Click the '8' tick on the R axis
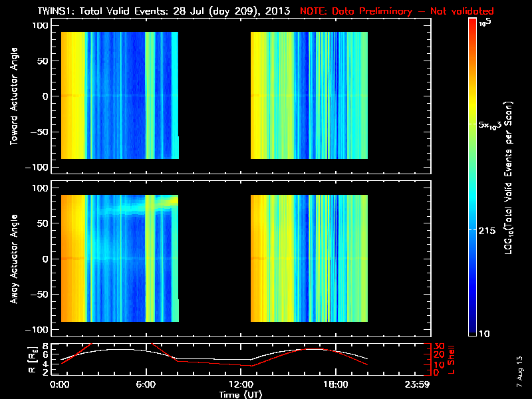 (46, 346)
